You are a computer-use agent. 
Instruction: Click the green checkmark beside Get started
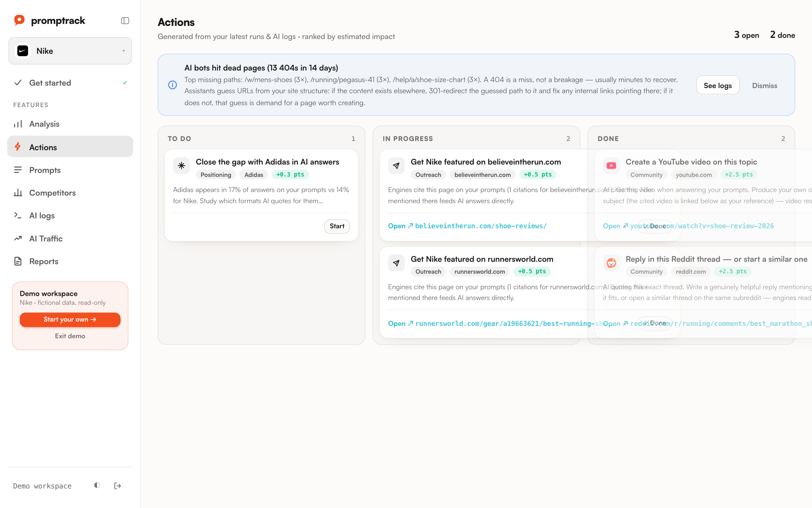(x=125, y=82)
